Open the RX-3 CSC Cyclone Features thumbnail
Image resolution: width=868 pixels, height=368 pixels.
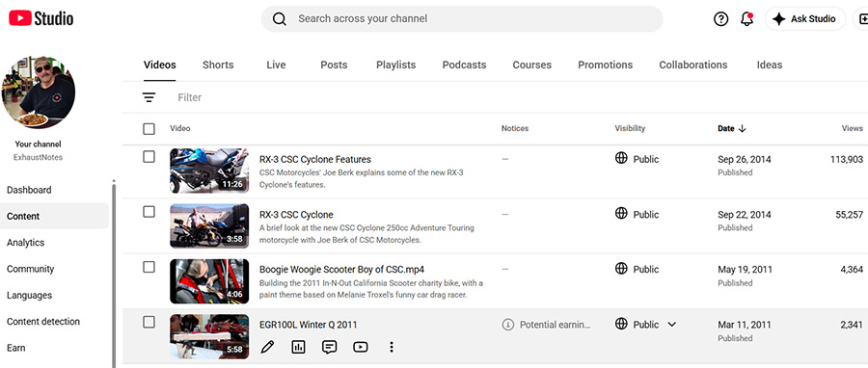[x=209, y=171]
